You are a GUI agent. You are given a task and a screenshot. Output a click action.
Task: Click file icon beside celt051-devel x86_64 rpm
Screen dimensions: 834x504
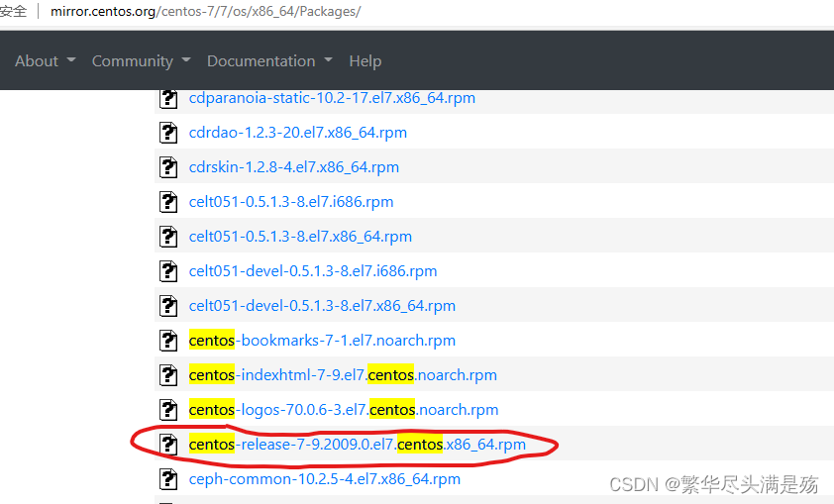click(168, 306)
